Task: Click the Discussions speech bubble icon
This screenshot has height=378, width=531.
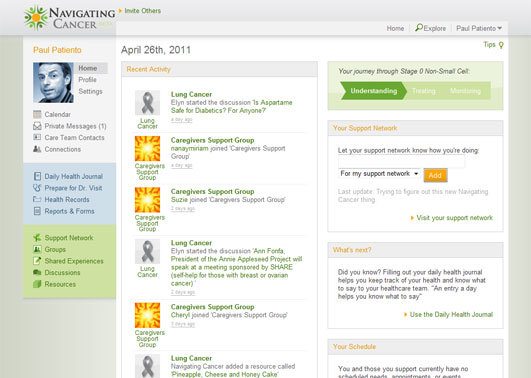Action: (37, 272)
